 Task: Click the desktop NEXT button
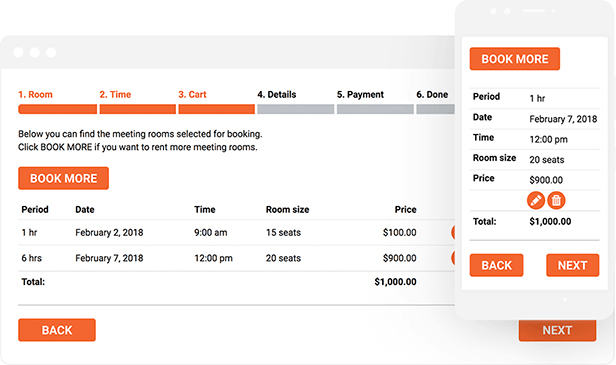pos(557,330)
